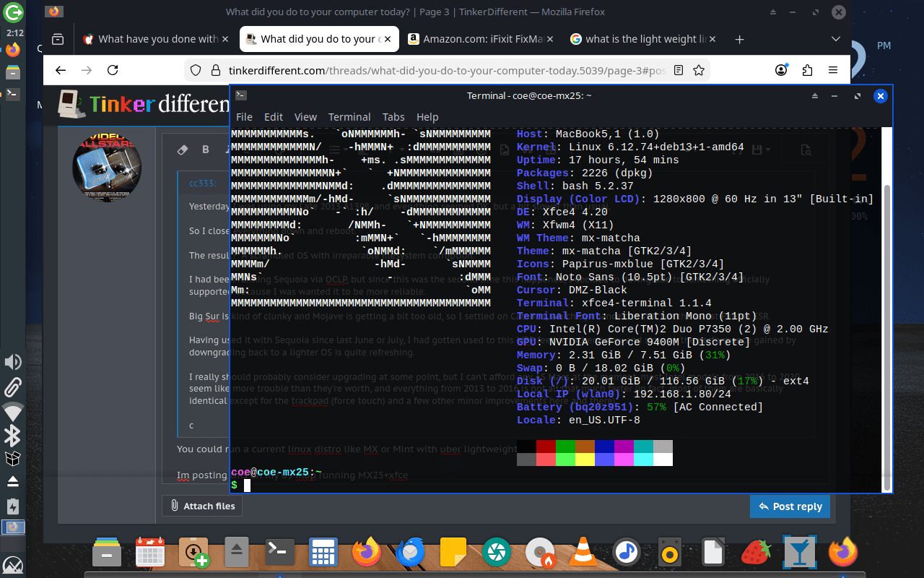Click the Firefox reload page button
Image resolution: width=924 pixels, height=578 pixels.
point(113,70)
